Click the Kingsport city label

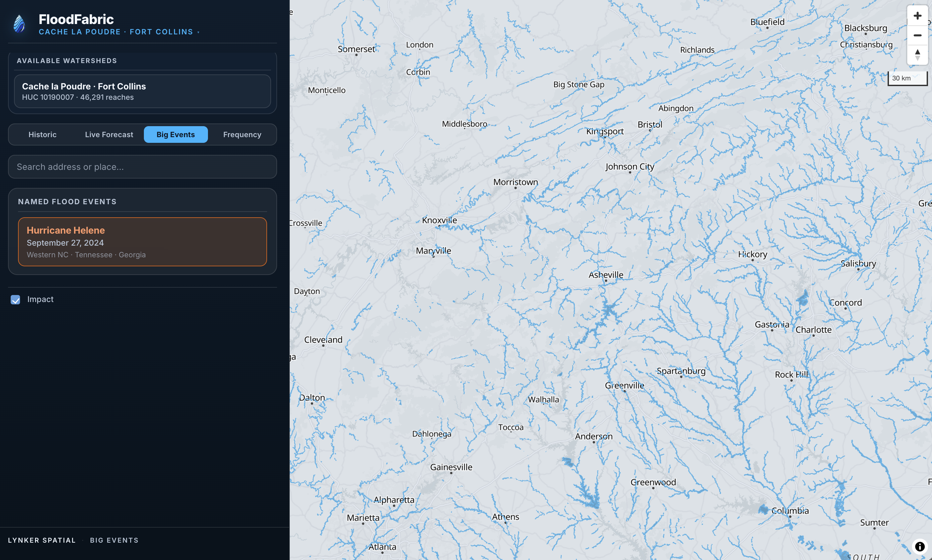tap(605, 131)
